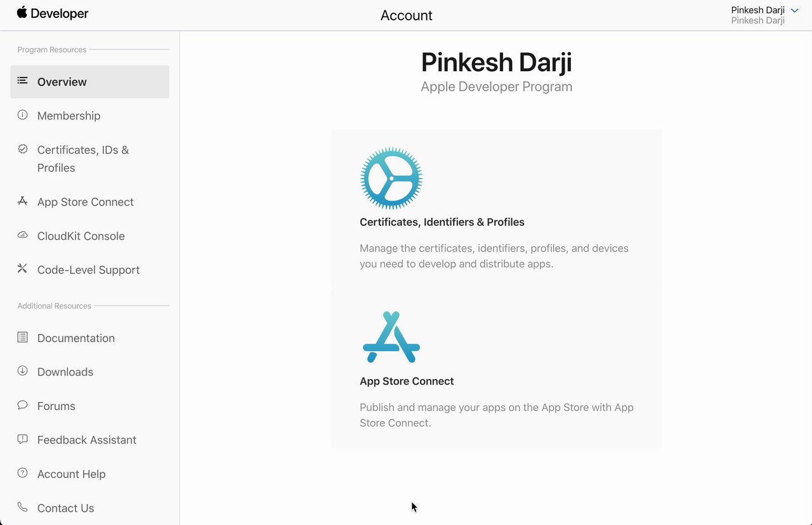Image resolution: width=812 pixels, height=525 pixels.
Task: Click 'Manage the certificates, identifiers' description text
Action: (494, 256)
